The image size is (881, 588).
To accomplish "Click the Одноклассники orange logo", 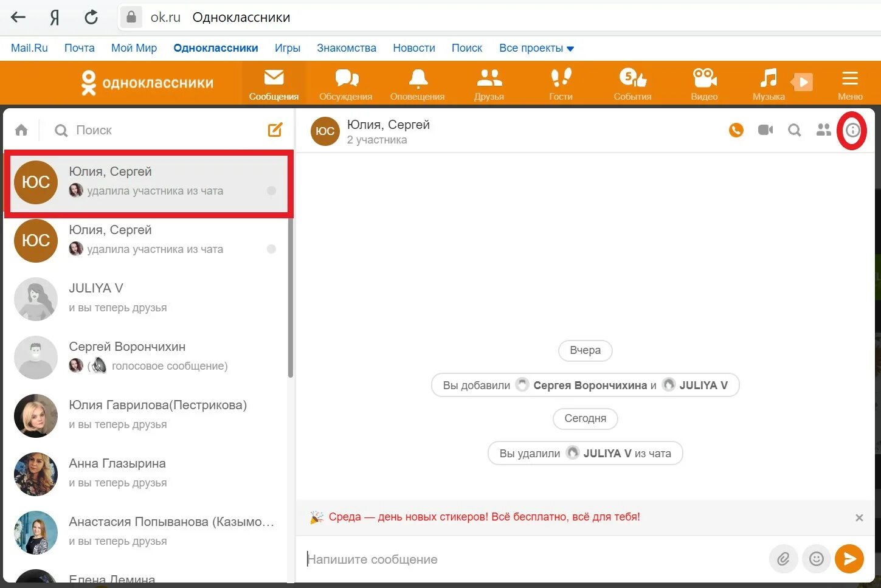I will click(147, 83).
